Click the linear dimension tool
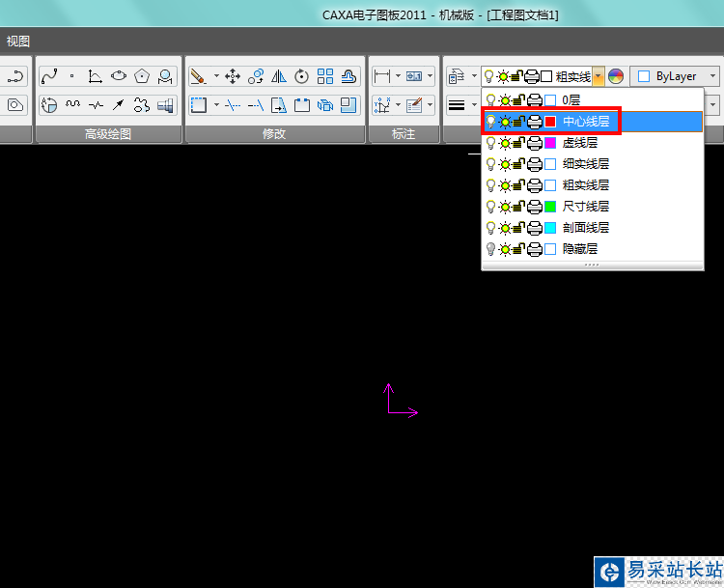 click(382, 76)
